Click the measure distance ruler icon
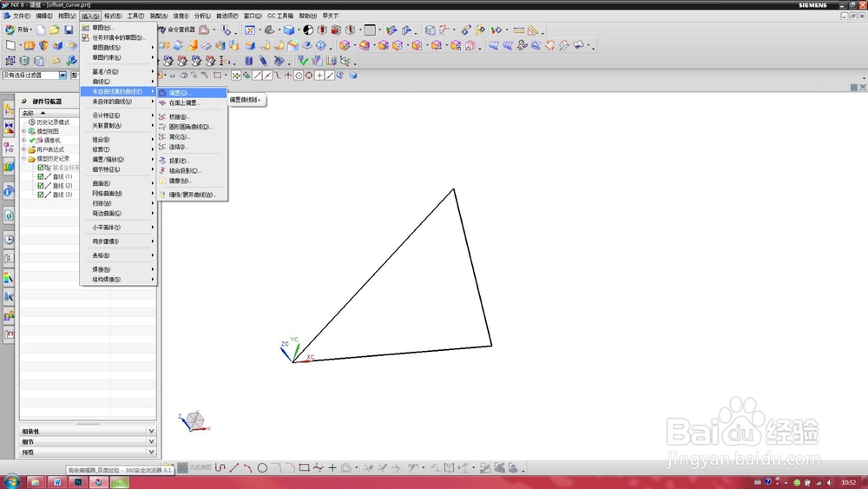Viewport: 868px width, 489px height. click(x=519, y=30)
